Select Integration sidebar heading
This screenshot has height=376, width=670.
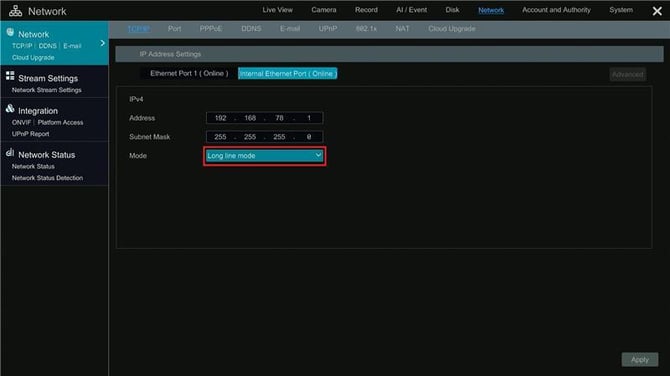(38, 111)
